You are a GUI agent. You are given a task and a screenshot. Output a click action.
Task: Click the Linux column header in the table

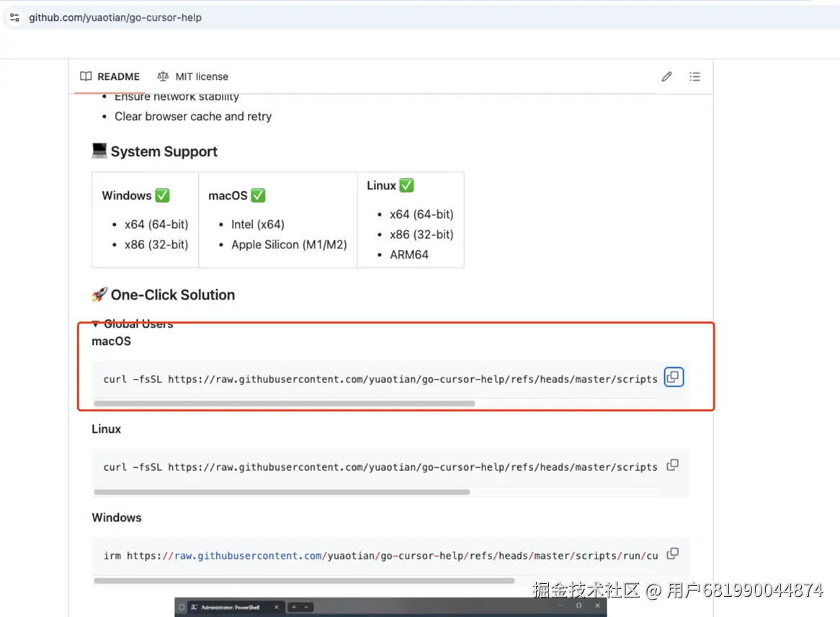pos(390,185)
